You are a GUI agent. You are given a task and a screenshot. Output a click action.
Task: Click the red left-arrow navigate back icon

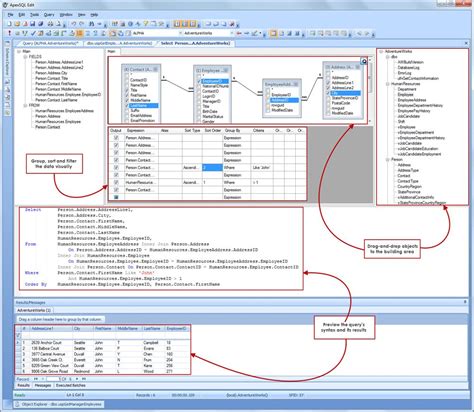coord(239,33)
